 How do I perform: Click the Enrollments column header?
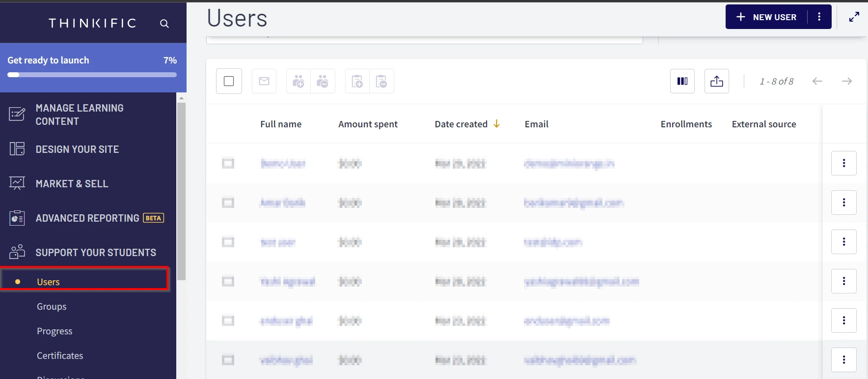click(x=686, y=124)
